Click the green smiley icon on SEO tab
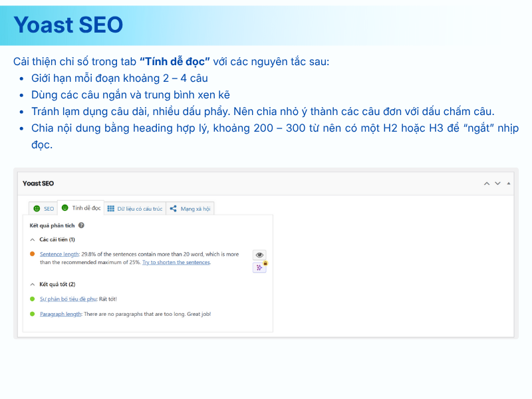 [x=37, y=209]
